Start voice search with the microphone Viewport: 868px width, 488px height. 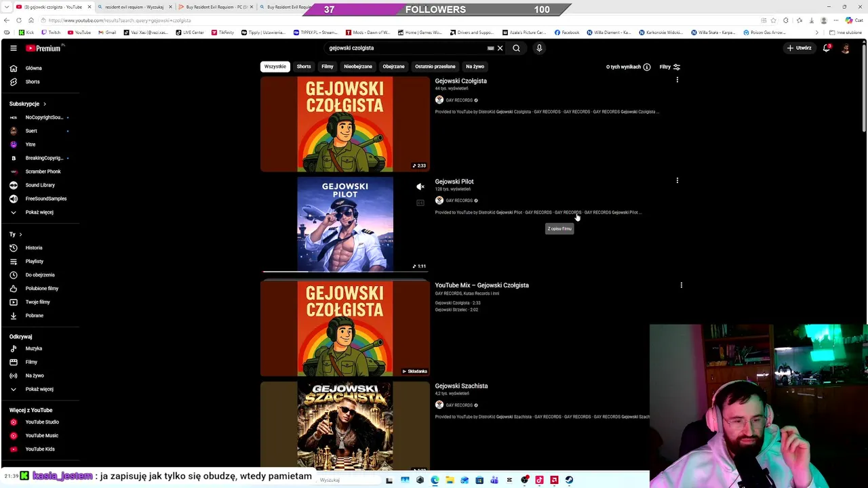[x=539, y=48]
